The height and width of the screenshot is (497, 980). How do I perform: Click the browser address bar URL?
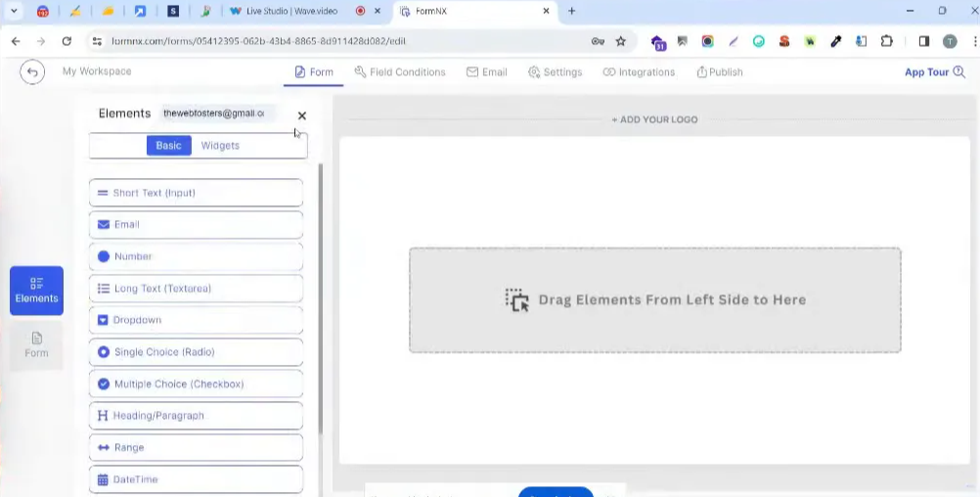click(259, 41)
